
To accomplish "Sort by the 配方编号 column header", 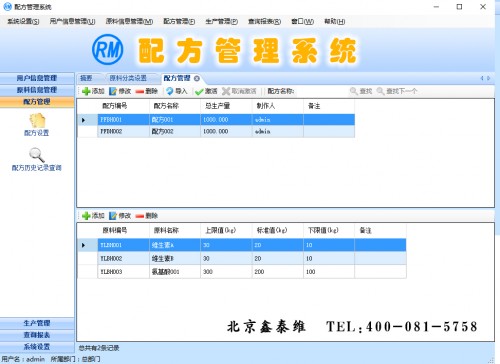I will click(x=123, y=106).
